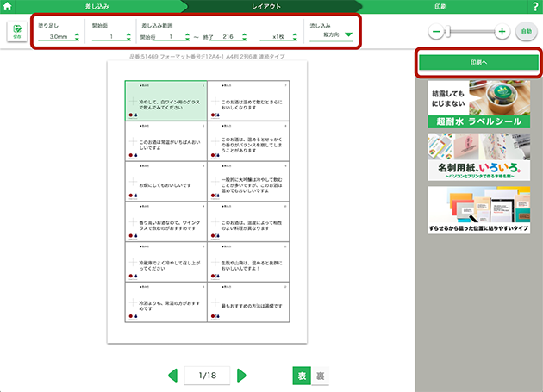
Task: Click the 開始面 start face stepper arrows
Action: pos(128,37)
